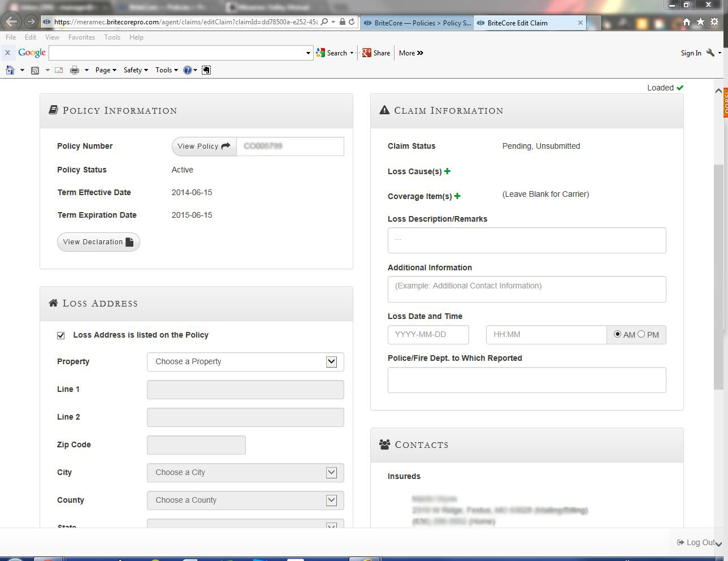Click the Google Share icon button
The height and width of the screenshot is (561, 728).
(376, 53)
